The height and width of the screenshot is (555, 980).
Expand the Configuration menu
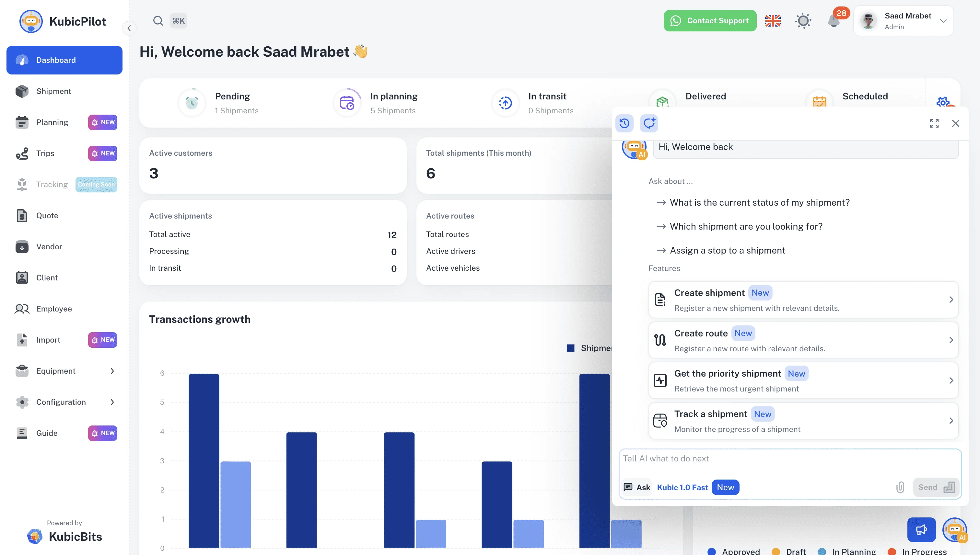[x=112, y=402]
